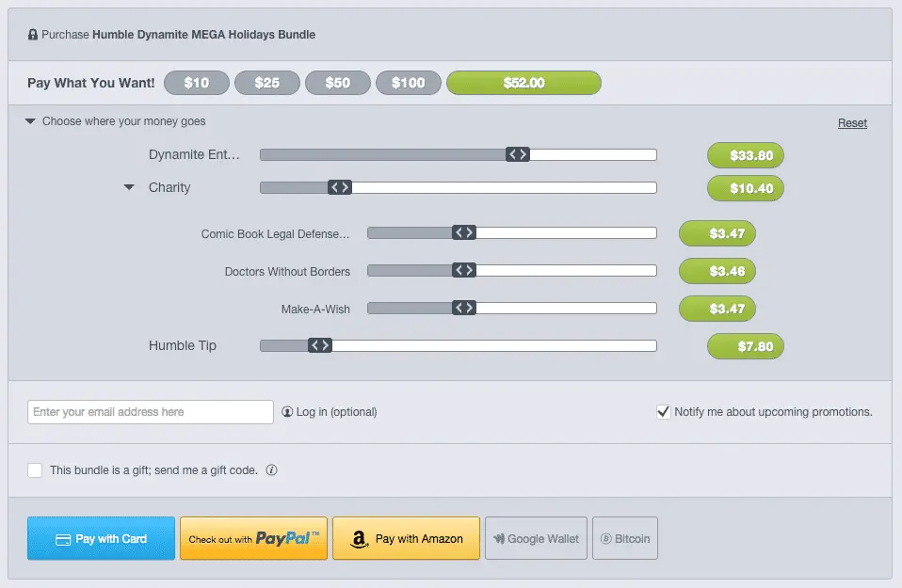The image size is (902, 588).
Task: Click the Doctors Without Borders slider handle
Action: (x=464, y=270)
